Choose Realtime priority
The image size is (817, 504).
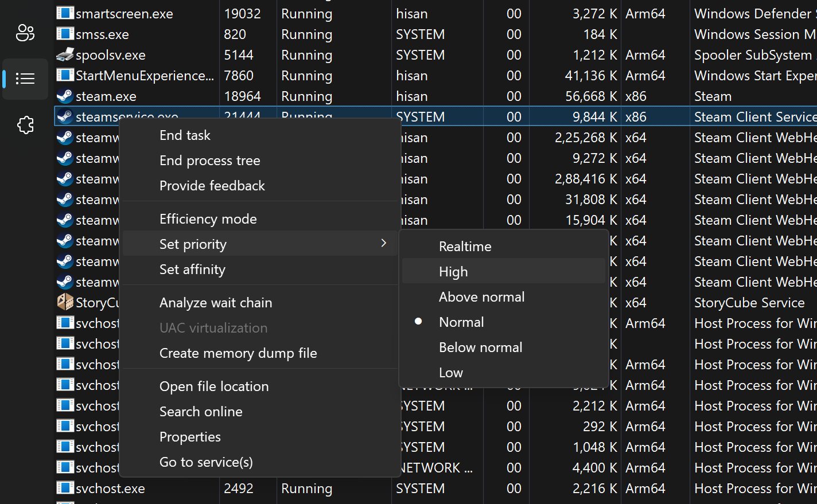pos(465,246)
